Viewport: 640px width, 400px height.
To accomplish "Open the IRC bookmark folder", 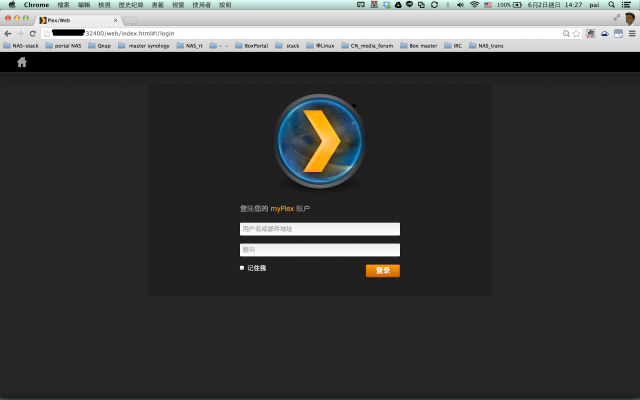I will [x=453, y=46].
